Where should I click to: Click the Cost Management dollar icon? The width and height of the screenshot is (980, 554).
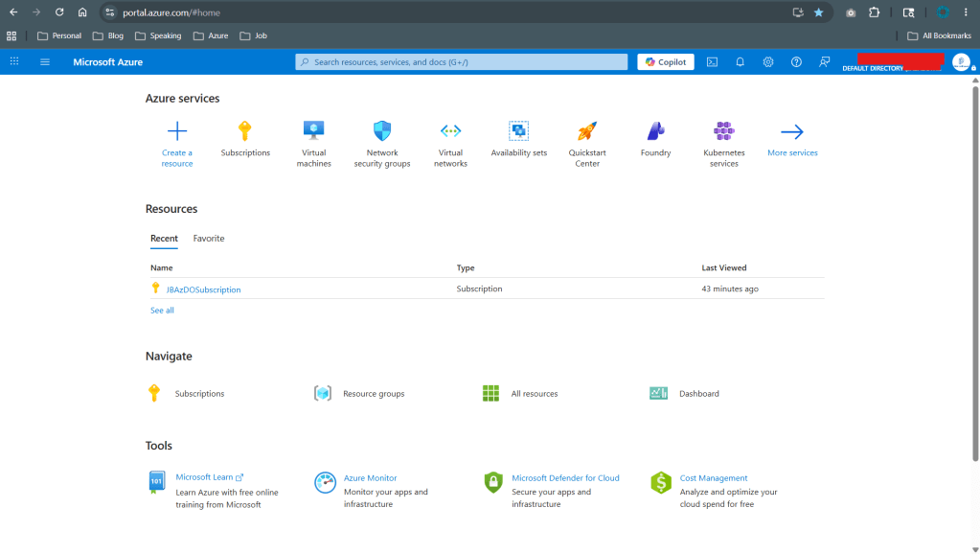click(x=661, y=483)
